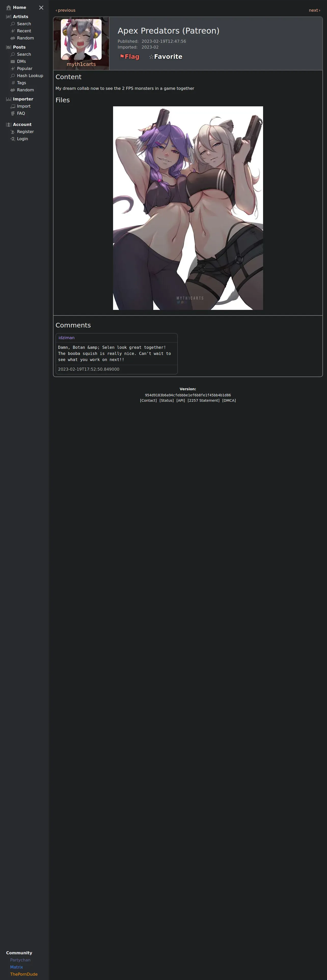
Task: Go to previous post
Action: click(x=65, y=10)
